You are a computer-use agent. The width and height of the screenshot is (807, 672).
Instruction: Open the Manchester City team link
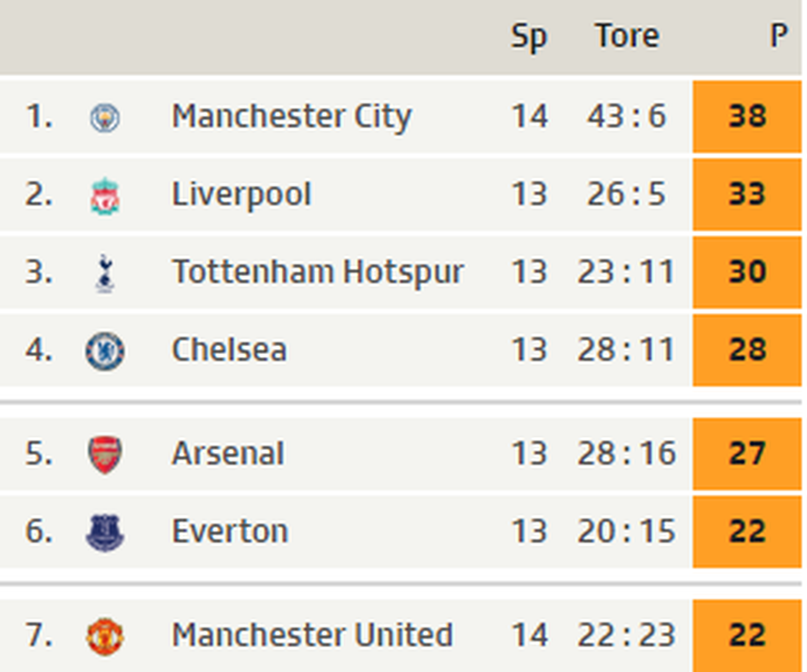pos(292,116)
